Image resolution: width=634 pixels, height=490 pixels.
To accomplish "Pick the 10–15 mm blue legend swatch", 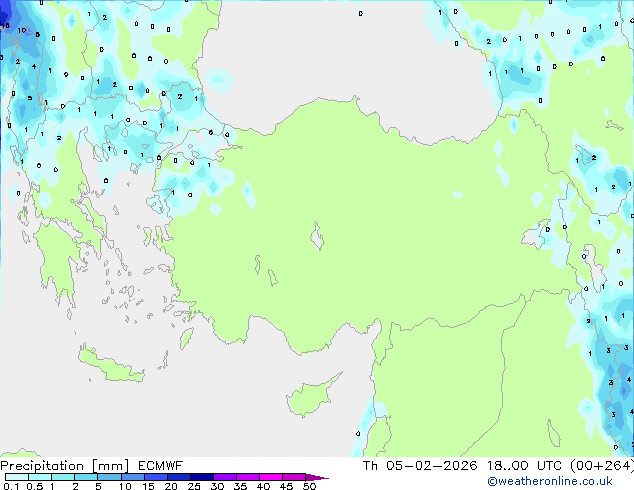I will click(133, 477).
